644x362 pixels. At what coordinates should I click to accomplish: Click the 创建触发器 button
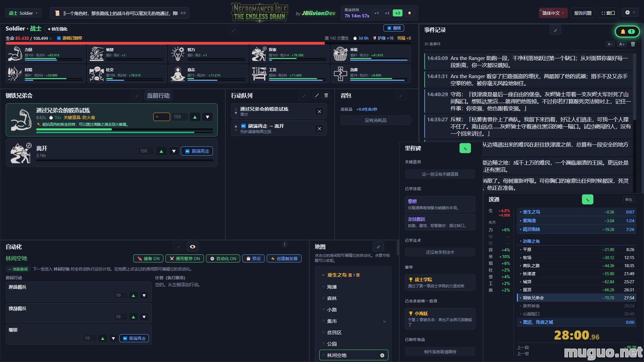click(284, 258)
